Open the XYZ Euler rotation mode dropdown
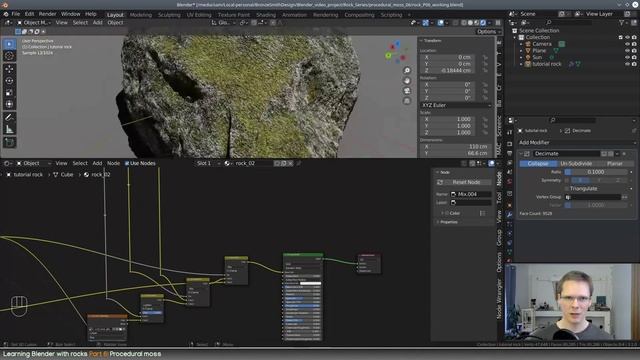 [x=456, y=105]
